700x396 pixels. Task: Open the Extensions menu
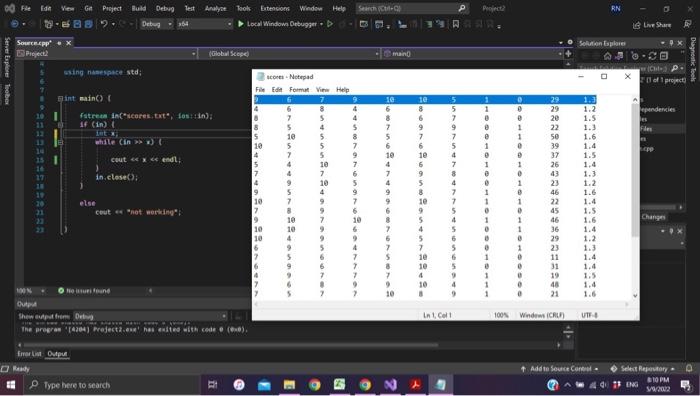pyautogui.click(x=275, y=8)
